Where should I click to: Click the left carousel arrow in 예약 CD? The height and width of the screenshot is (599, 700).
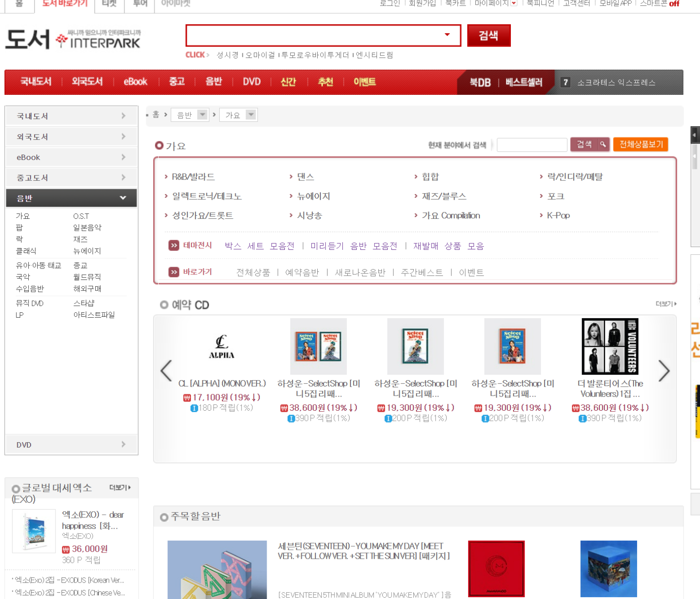(x=166, y=371)
